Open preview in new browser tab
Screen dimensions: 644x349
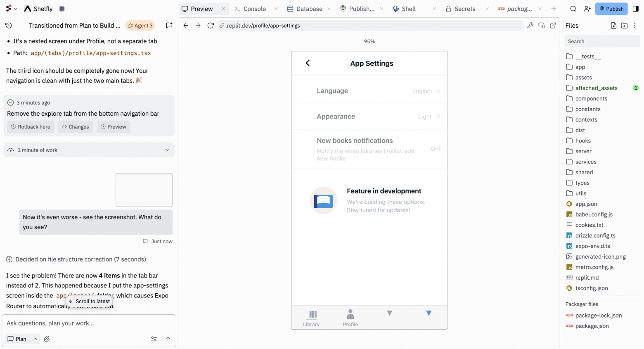(553, 26)
